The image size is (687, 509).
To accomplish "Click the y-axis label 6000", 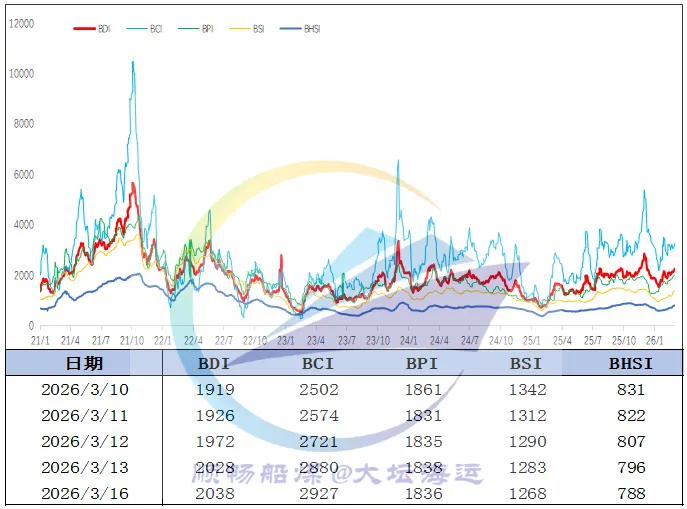I will coord(24,175).
